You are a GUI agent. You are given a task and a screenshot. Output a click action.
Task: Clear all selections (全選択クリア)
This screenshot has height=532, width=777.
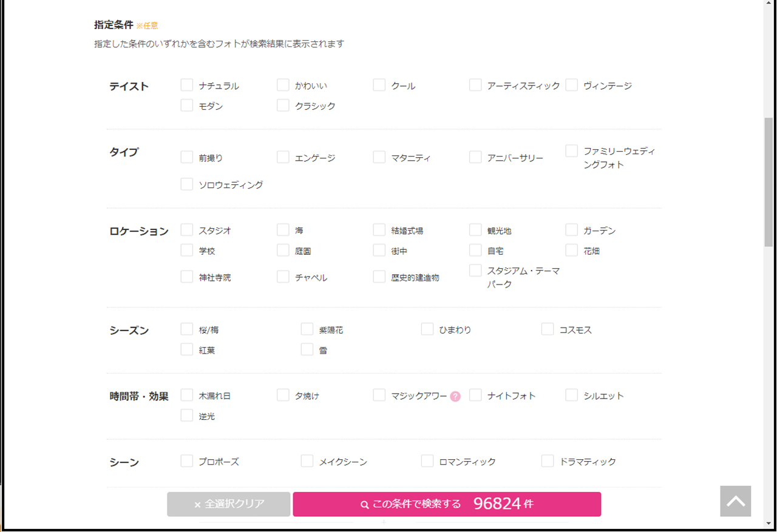coord(229,504)
